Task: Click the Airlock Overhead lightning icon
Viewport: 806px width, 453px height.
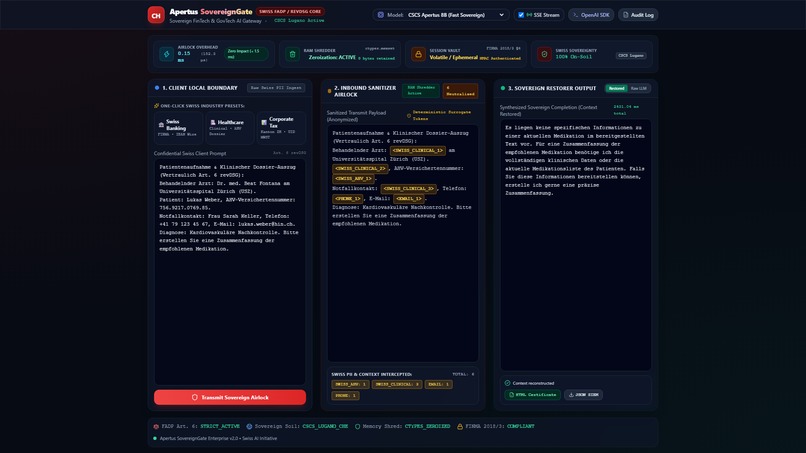Action: pyautogui.click(x=167, y=54)
